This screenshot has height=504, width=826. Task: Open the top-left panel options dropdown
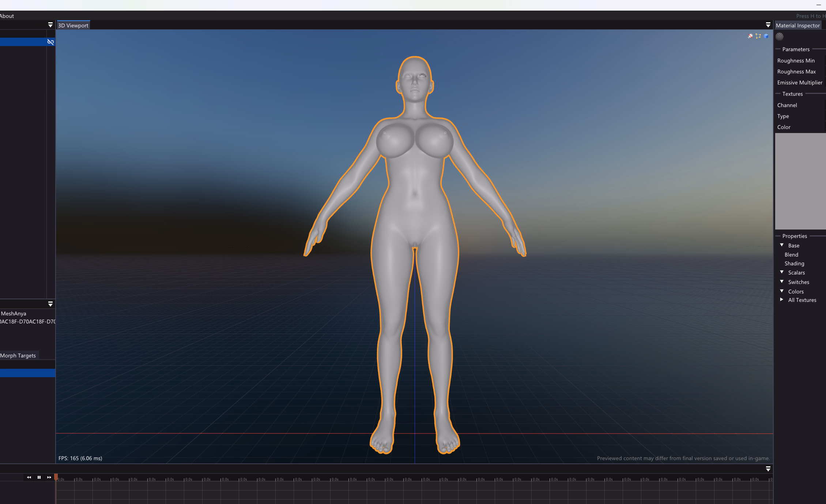(50, 25)
